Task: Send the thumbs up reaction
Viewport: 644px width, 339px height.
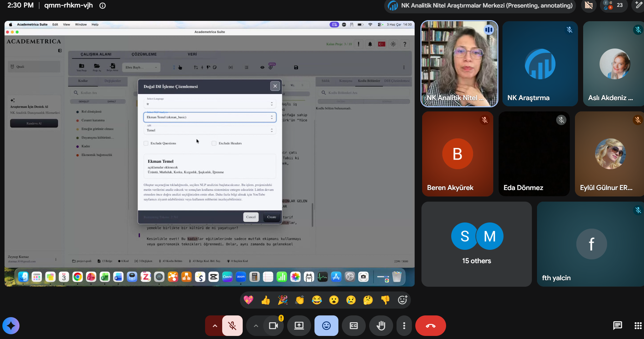Action: (266, 300)
